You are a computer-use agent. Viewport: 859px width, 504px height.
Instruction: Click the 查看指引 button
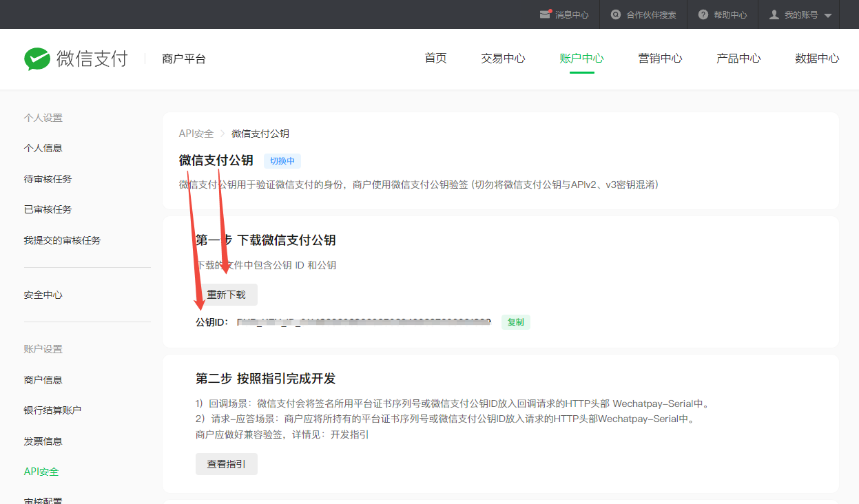point(227,464)
